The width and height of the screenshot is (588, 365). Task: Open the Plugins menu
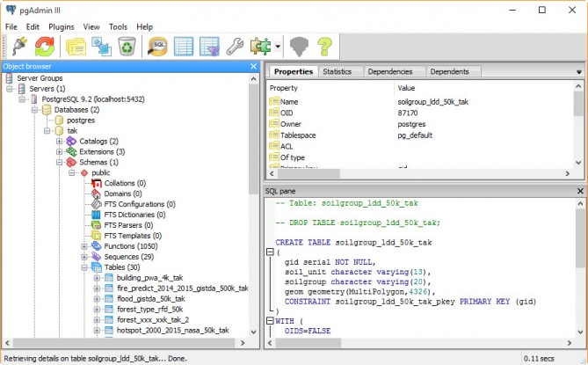click(x=62, y=27)
